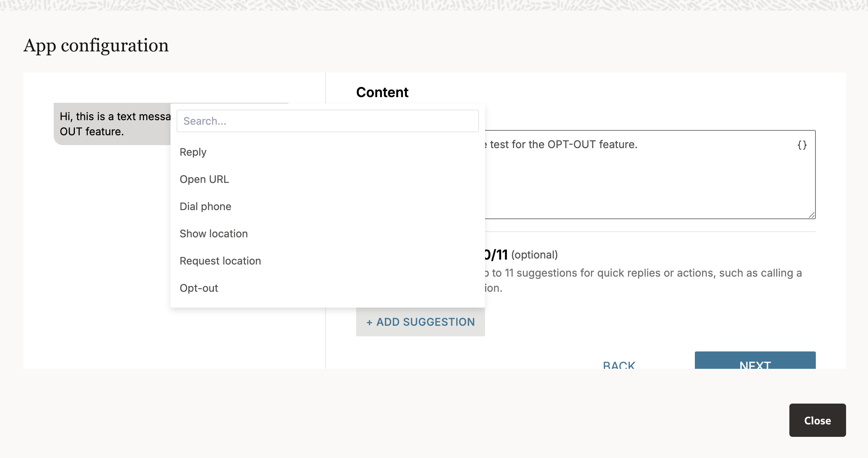The height and width of the screenshot is (458, 868).
Task: Click the App configuration title
Action: tap(96, 45)
